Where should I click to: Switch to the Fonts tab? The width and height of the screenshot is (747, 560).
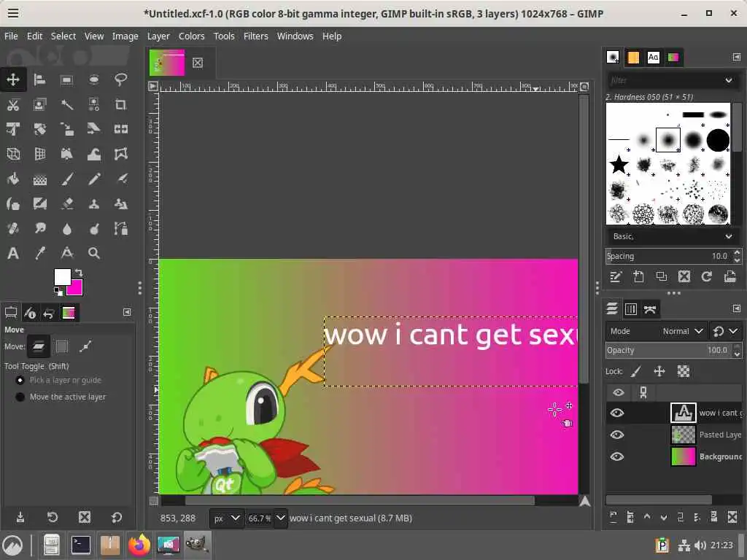[x=653, y=57]
